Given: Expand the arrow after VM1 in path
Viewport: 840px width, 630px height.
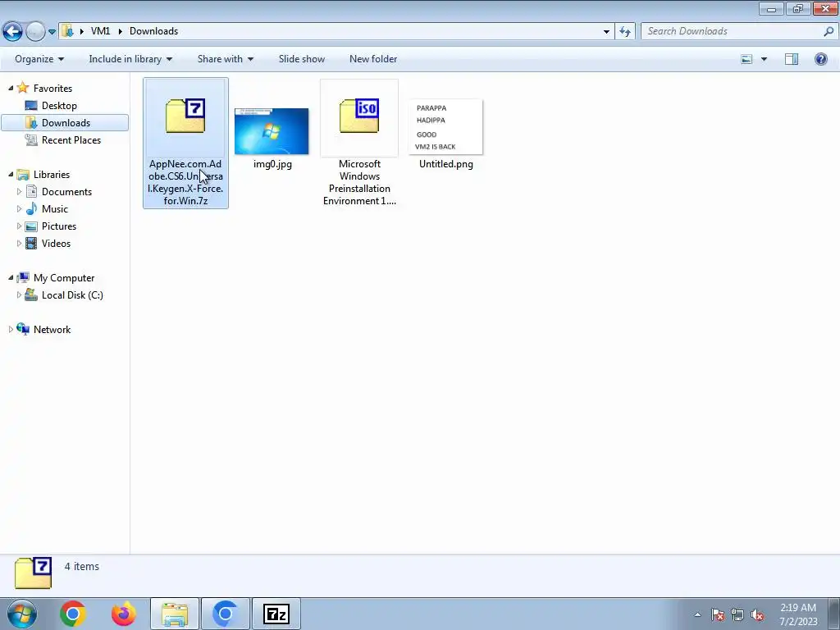Looking at the screenshot, I should click(120, 31).
